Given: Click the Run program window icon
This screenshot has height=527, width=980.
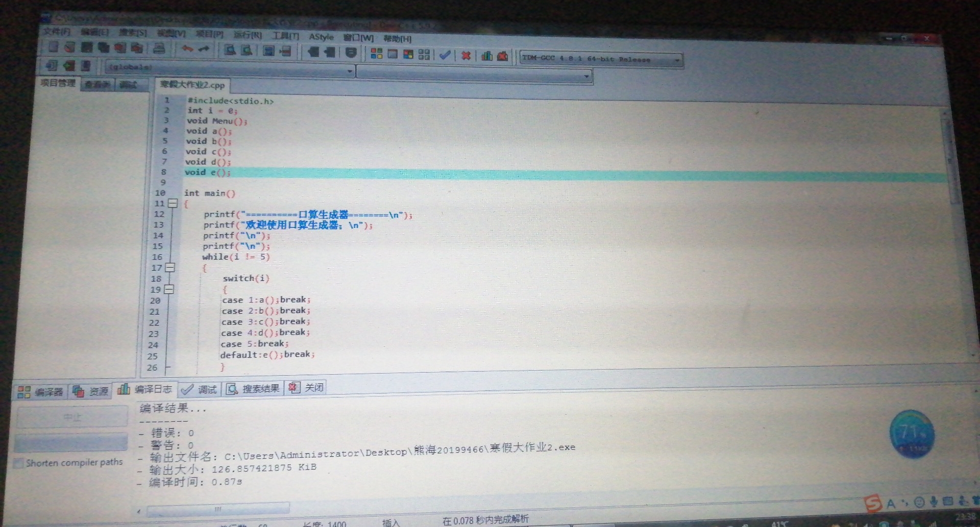Looking at the screenshot, I should 393,54.
